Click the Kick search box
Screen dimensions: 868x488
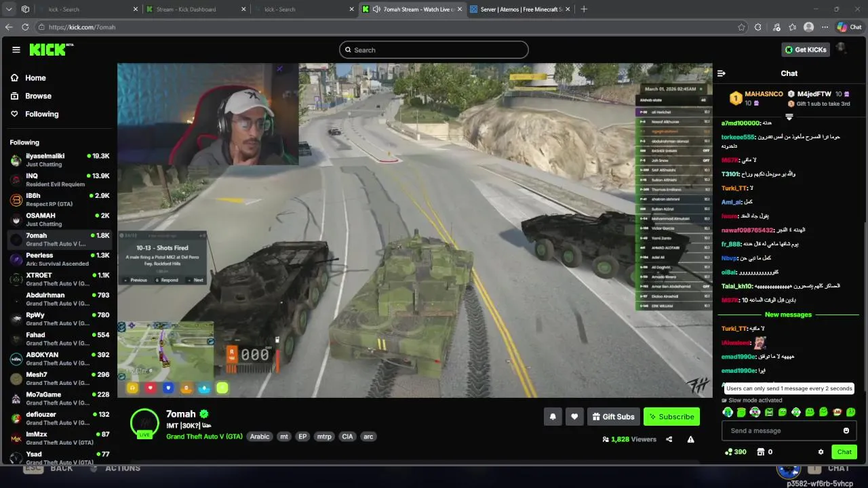(434, 50)
